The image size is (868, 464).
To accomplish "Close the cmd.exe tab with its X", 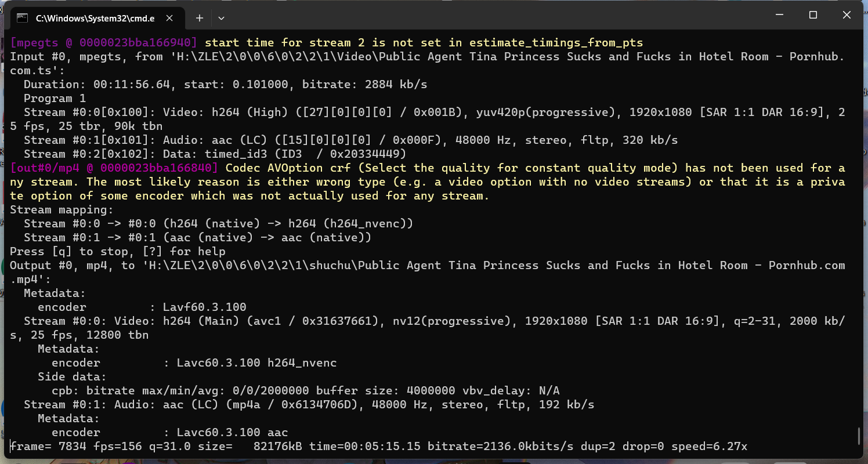I will [169, 18].
